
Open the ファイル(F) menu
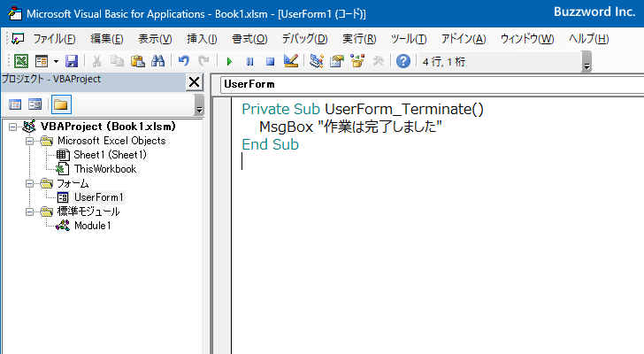(x=54, y=39)
